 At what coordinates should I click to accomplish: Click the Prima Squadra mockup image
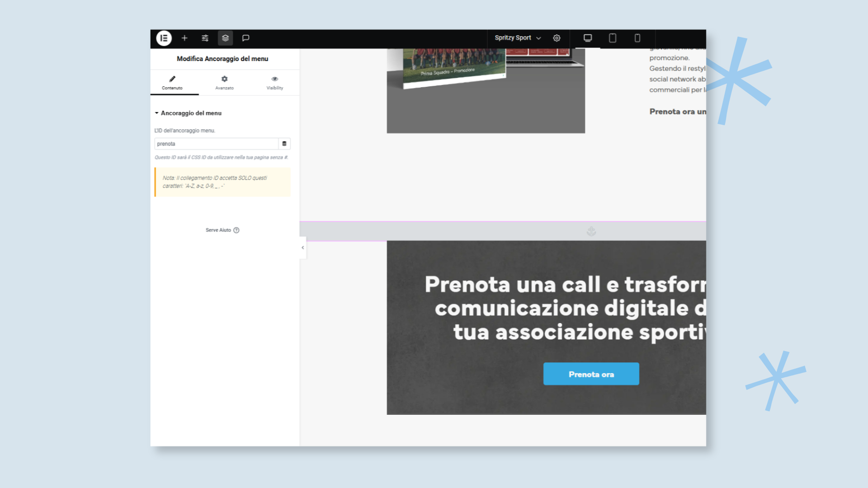(486, 90)
